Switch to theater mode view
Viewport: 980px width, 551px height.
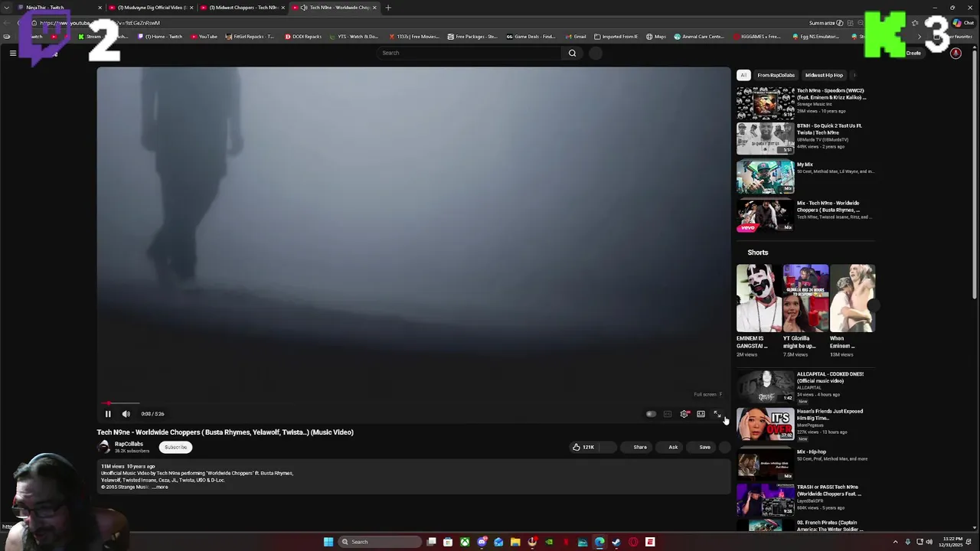click(701, 414)
